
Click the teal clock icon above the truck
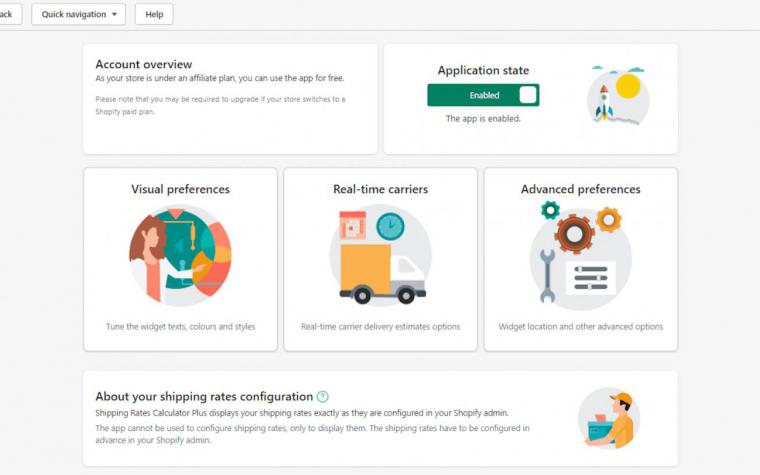391,227
